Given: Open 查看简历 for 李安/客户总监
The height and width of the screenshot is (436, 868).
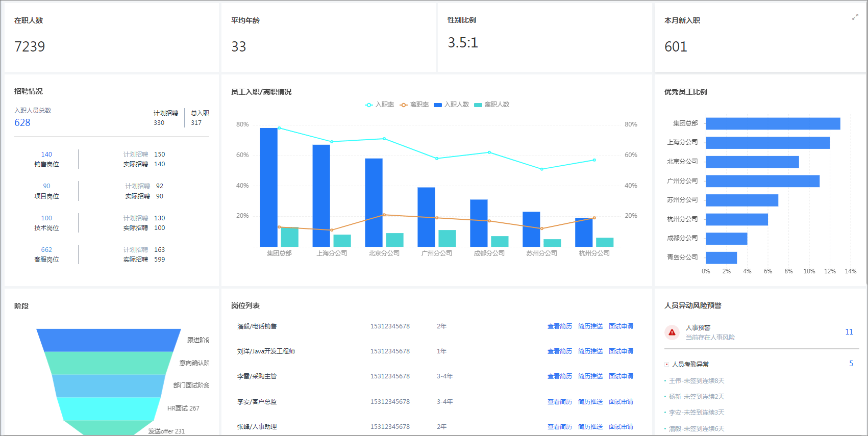Looking at the screenshot, I should coord(559,402).
